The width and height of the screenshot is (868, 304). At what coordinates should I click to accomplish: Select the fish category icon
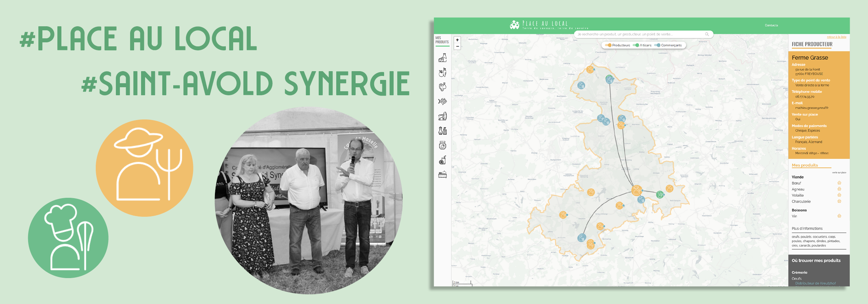coord(443,101)
